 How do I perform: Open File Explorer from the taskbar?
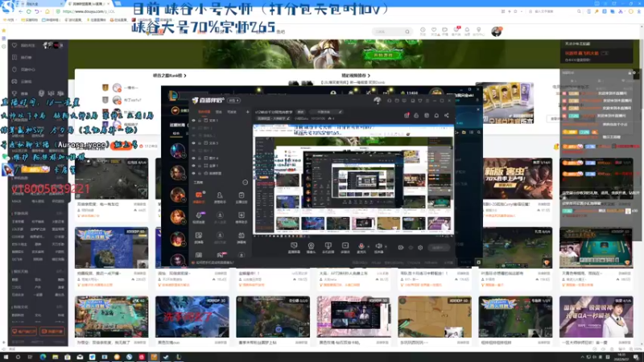(x=55, y=356)
